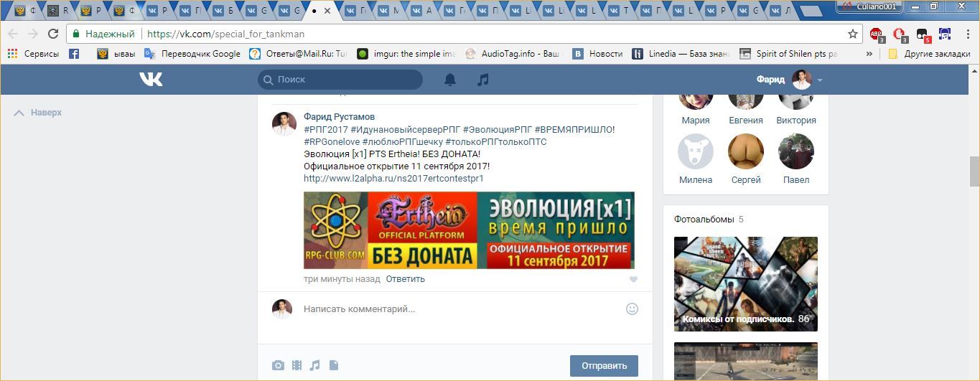Click the commenter avatar beside Фарид Рустамов

pos(284,123)
